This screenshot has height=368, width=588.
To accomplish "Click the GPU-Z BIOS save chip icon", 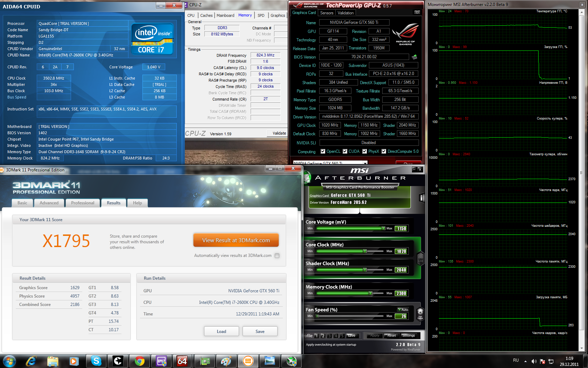I will pyautogui.click(x=414, y=57).
